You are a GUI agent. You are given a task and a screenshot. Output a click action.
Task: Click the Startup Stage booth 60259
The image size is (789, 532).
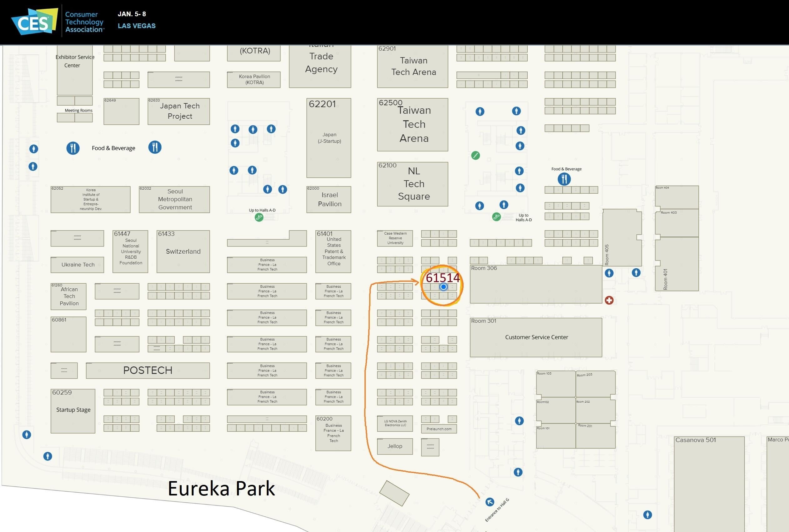coord(73,411)
